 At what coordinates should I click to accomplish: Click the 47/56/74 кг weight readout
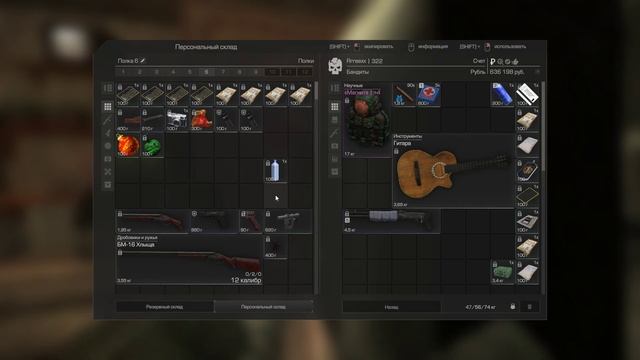tap(480, 307)
